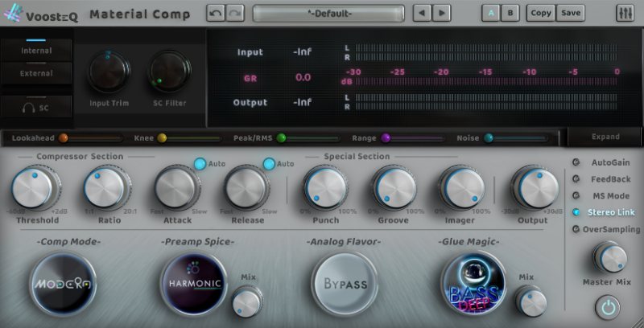Toggle Auto for the Attack knob

[200, 164]
